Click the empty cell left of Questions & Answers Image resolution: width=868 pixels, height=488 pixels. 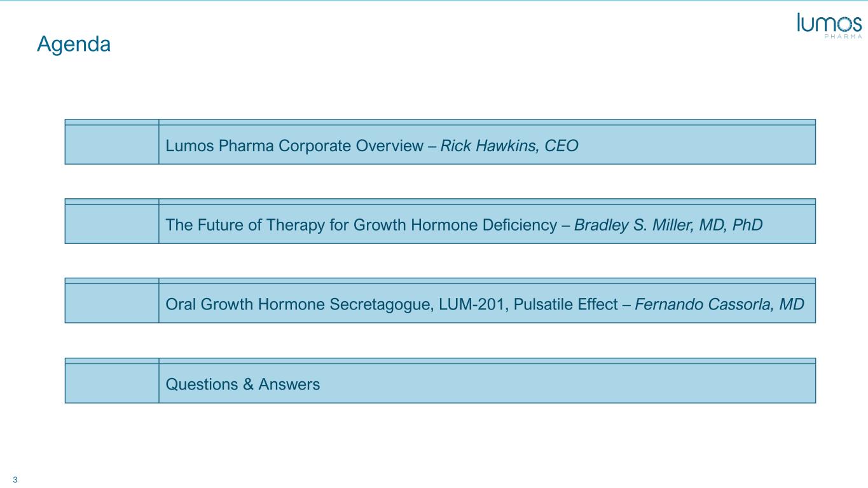click(x=111, y=383)
